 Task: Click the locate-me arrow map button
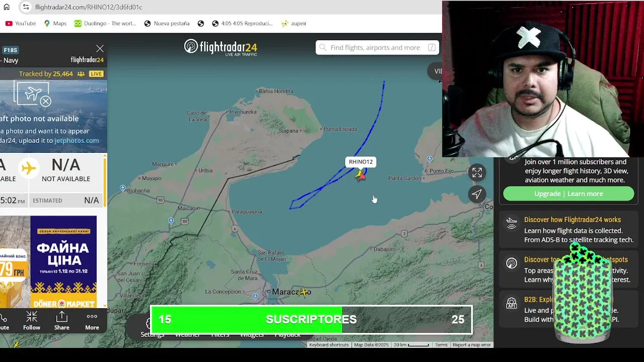477,194
